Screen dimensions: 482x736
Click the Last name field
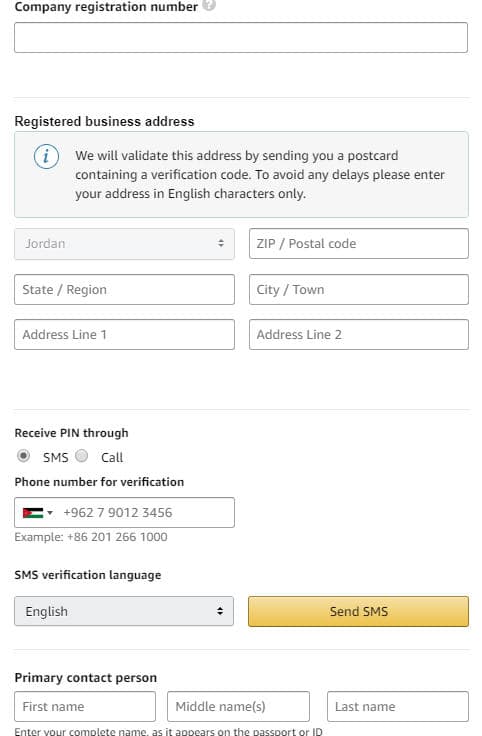tap(398, 706)
